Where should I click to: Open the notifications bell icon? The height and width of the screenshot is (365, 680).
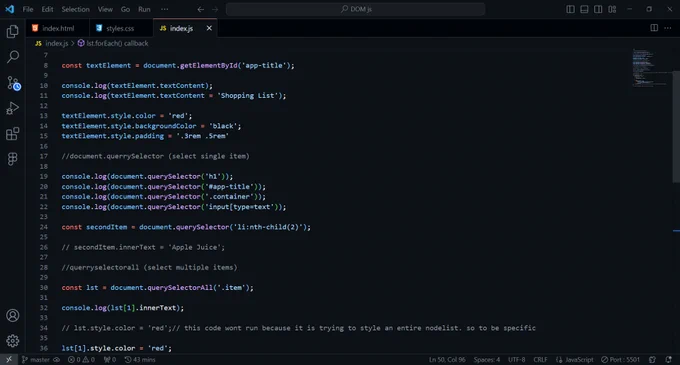point(668,359)
